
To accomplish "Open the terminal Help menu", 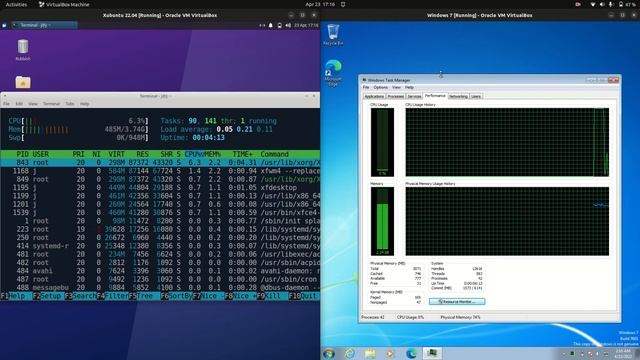I will [84, 104].
